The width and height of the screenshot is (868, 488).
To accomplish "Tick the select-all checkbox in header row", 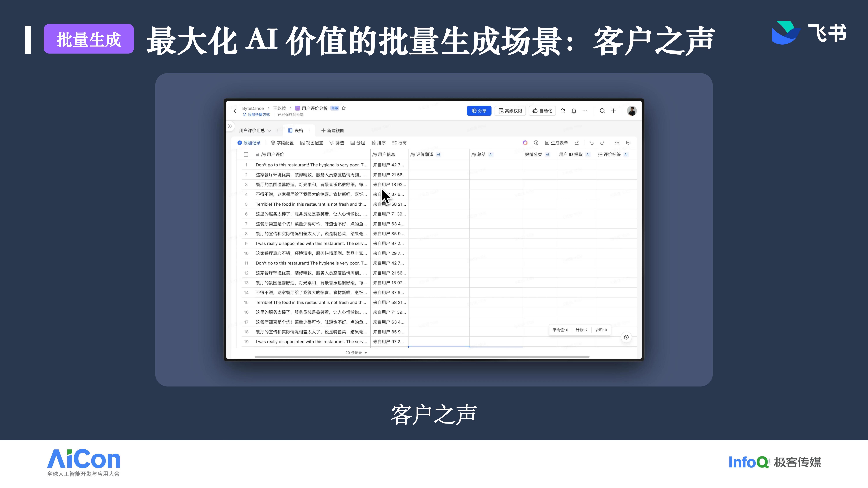I will [246, 155].
